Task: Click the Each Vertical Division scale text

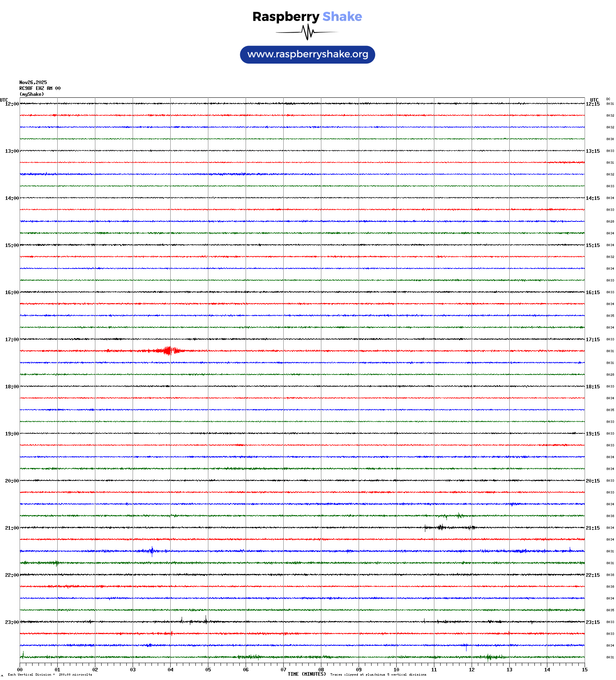Action: [50, 675]
